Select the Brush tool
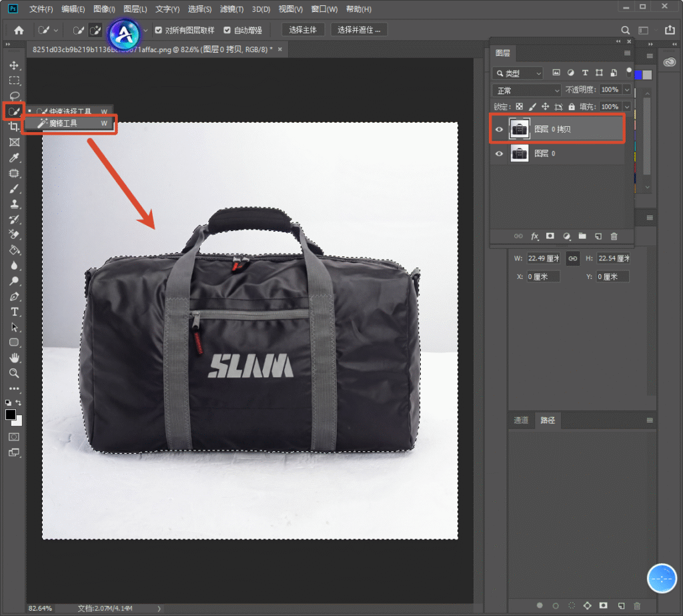This screenshot has height=616, width=683. tap(14, 189)
